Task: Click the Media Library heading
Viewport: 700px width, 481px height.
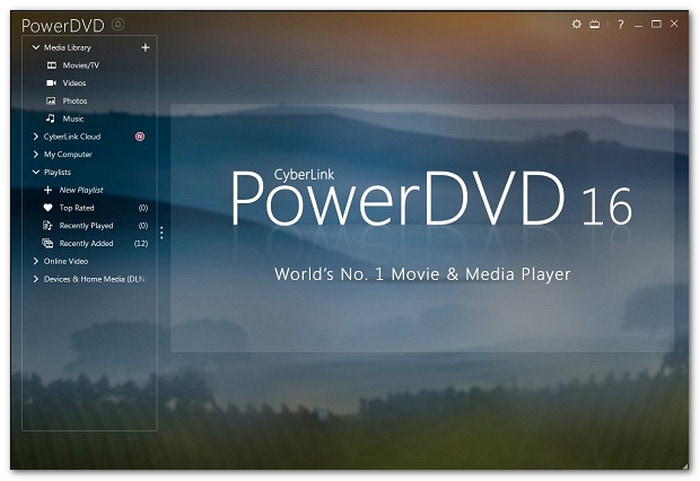Action: point(67,47)
